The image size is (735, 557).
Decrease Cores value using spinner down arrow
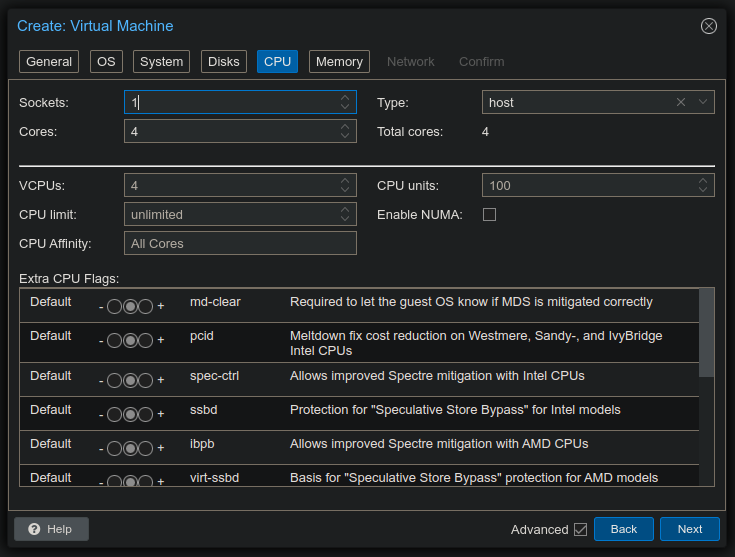tap(346, 136)
